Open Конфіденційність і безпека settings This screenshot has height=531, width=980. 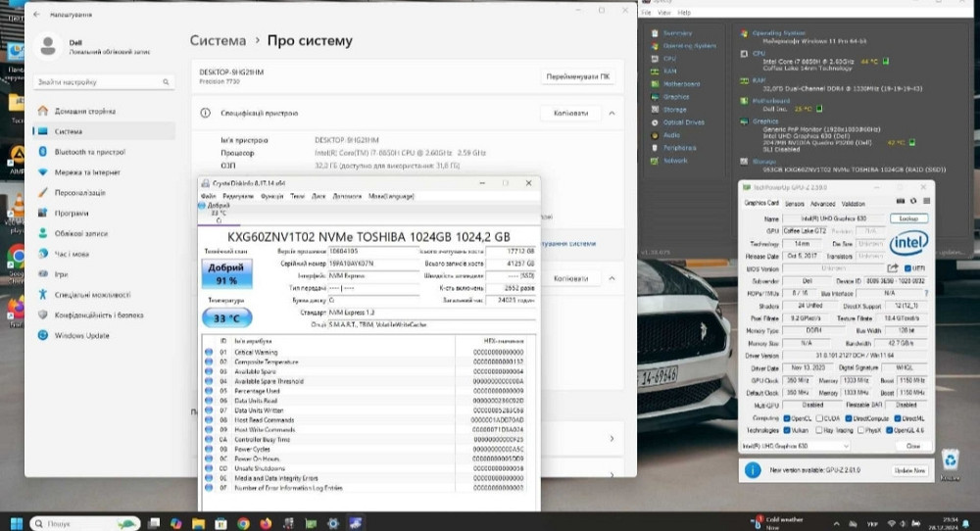[99, 315]
